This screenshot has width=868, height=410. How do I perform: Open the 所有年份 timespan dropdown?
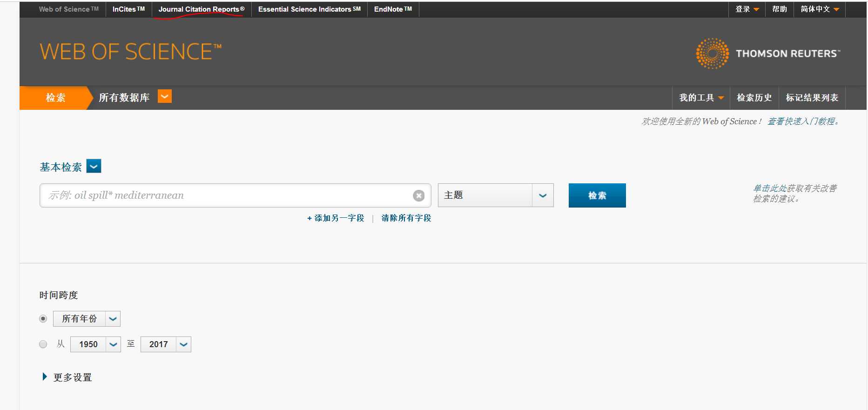pos(113,319)
